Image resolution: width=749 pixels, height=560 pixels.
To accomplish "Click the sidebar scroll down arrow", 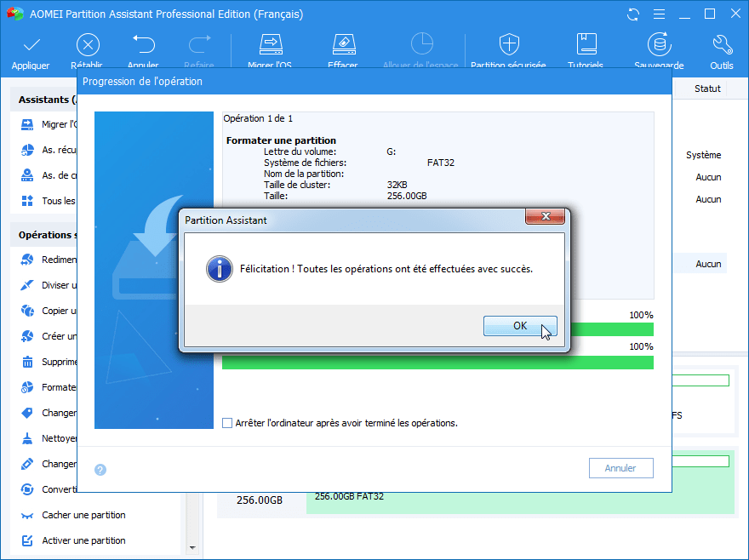I will pyautogui.click(x=192, y=547).
